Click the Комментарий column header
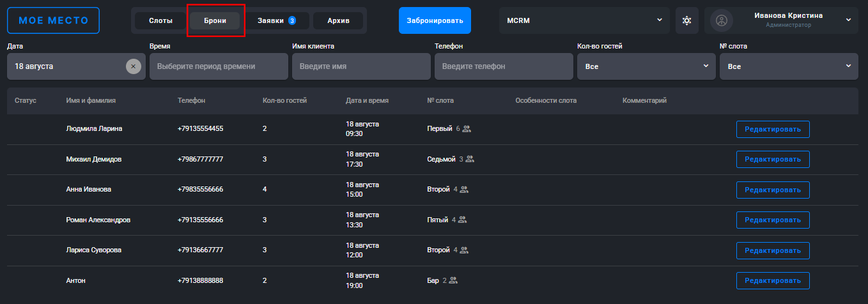Screen dimensions: 868x304 pyautogui.click(x=644, y=101)
